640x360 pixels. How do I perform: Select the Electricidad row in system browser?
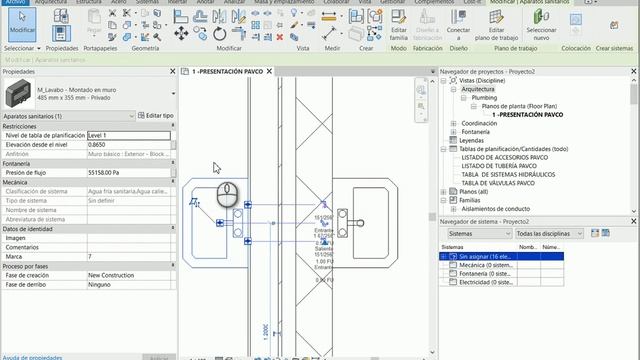(x=502, y=282)
